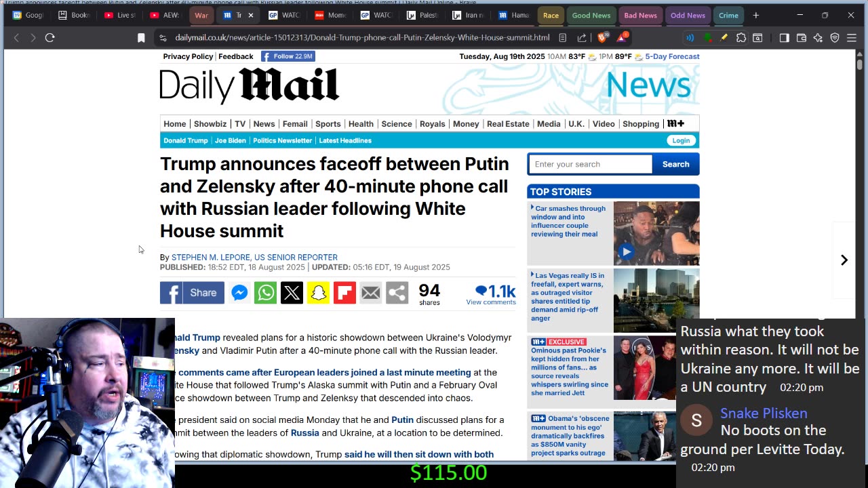Open Brave Shields lion icon
The width and height of the screenshot is (868, 488).
pyautogui.click(x=601, y=38)
